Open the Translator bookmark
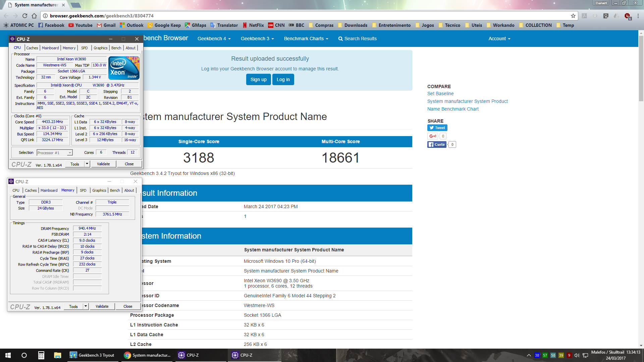The width and height of the screenshot is (644, 362). point(224,25)
